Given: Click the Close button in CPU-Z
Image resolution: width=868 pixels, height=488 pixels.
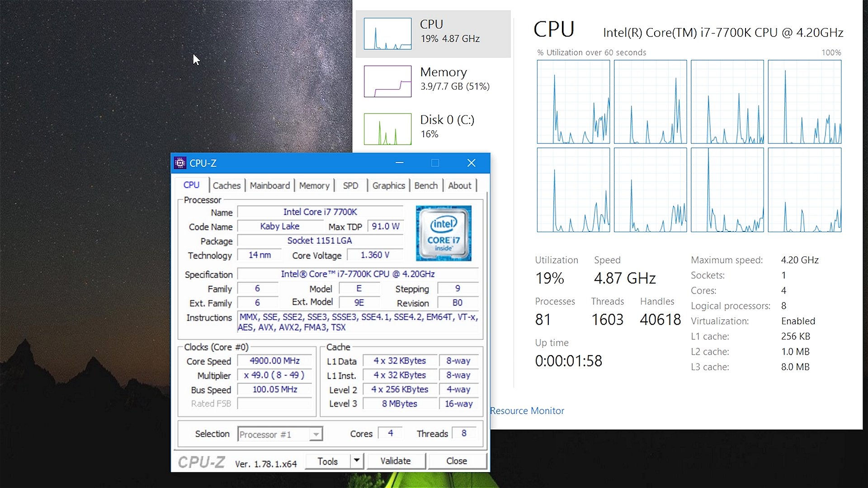Looking at the screenshot, I should (457, 461).
